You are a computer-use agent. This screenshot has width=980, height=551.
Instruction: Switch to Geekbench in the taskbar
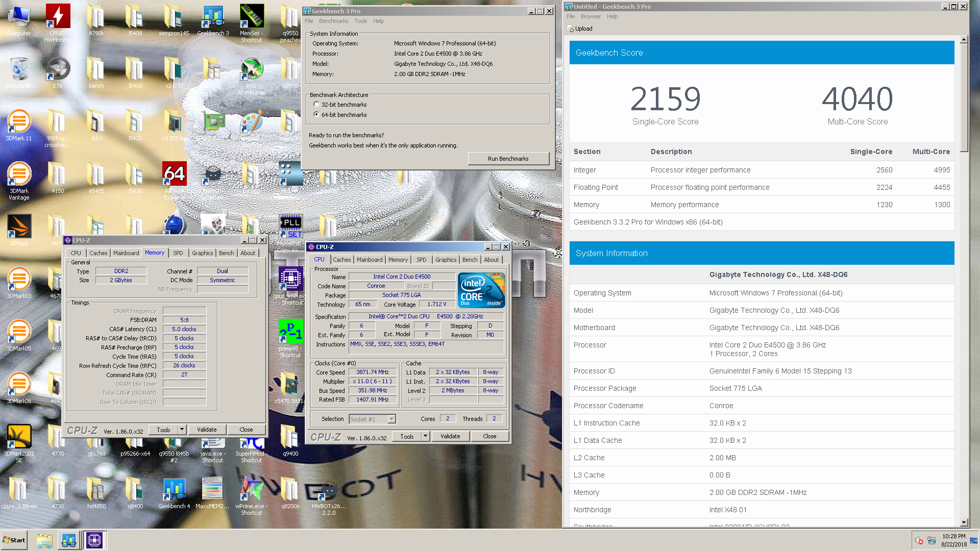tap(69, 540)
